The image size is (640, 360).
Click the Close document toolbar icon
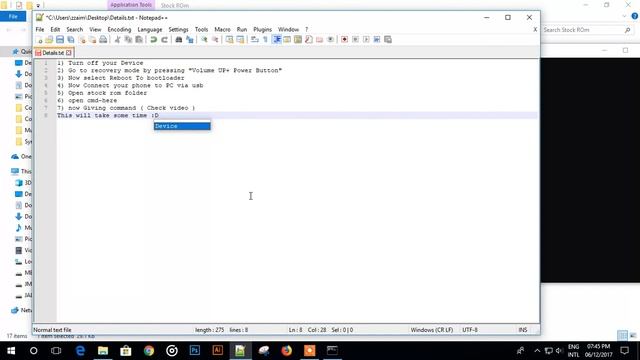(82, 40)
